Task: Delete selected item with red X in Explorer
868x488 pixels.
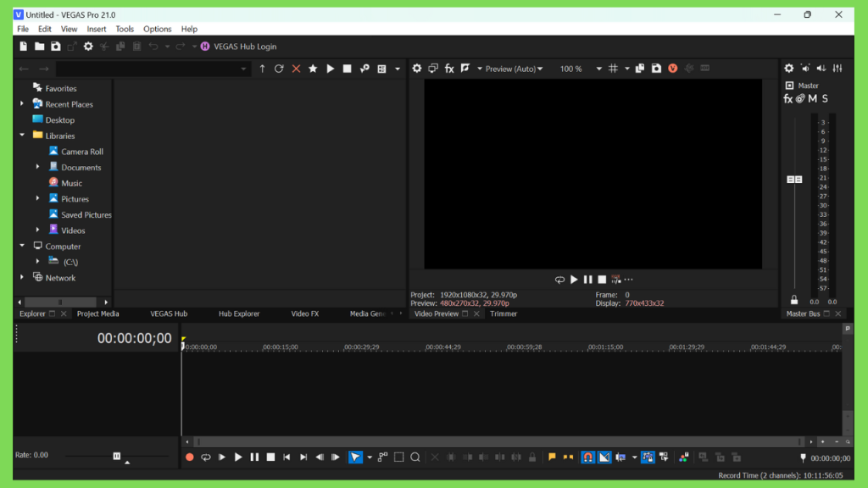Action: [x=296, y=69]
